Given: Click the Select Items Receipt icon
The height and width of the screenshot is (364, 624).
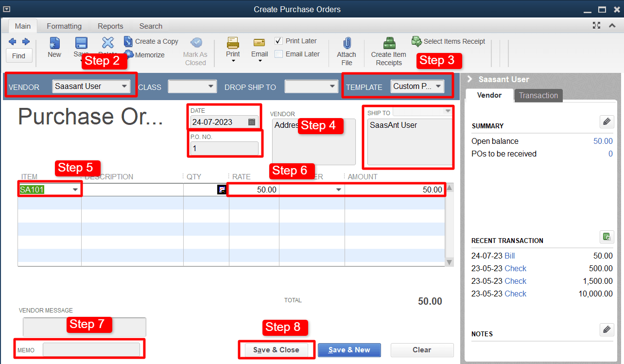Looking at the screenshot, I should click(x=416, y=41).
